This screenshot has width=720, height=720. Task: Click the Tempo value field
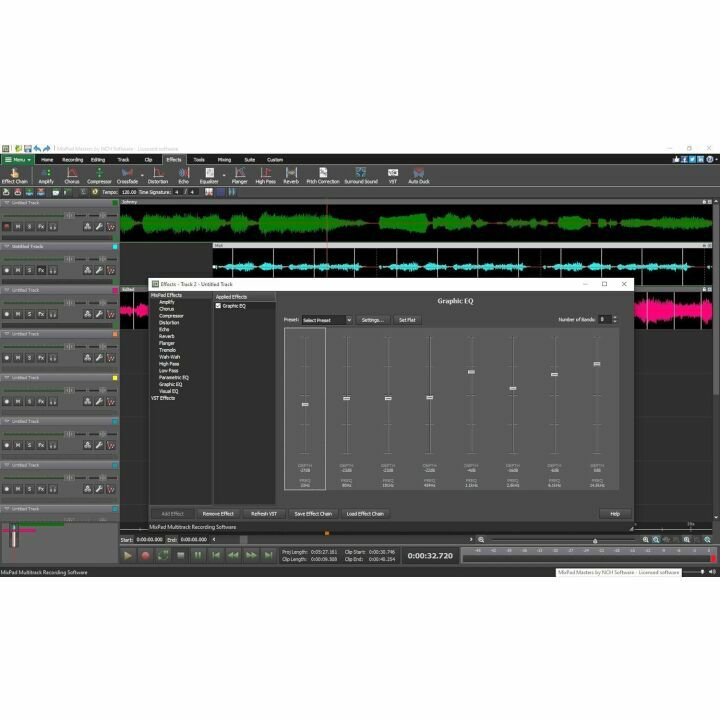point(129,192)
